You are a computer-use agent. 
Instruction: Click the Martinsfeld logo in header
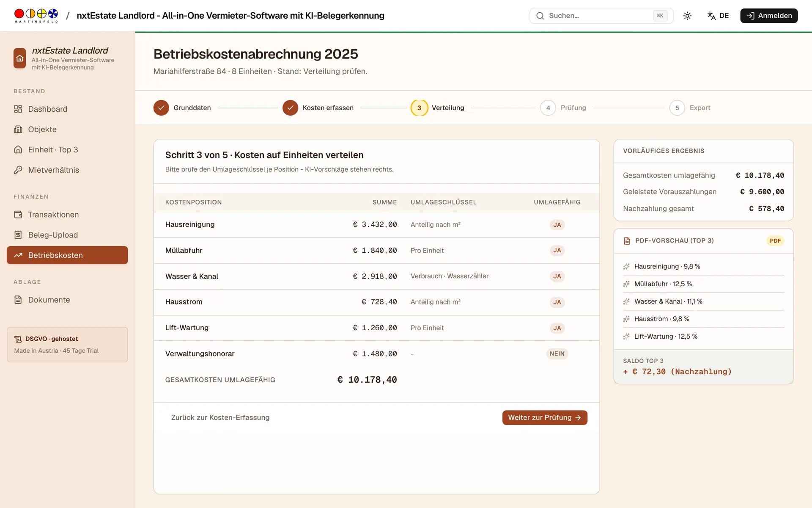[x=36, y=16]
